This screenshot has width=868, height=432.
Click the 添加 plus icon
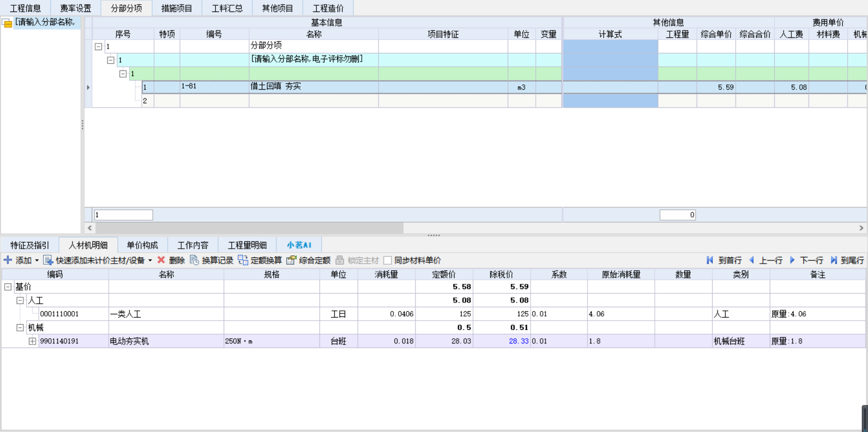8,260
